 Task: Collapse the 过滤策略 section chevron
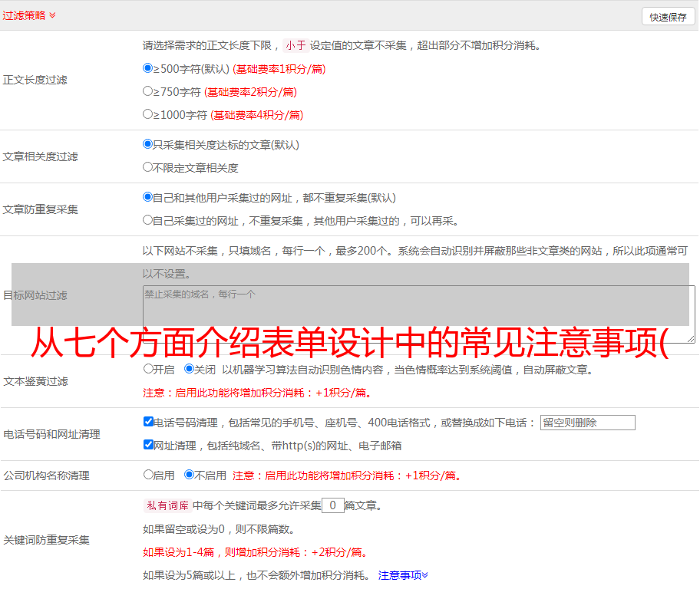tap(52, 15)
